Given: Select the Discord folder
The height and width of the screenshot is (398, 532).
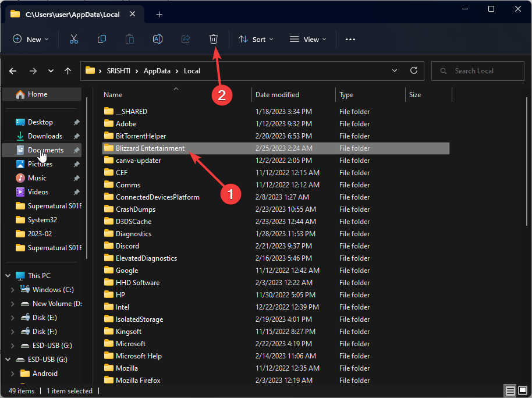Looking at the screenshot, I should click(127, 246).
